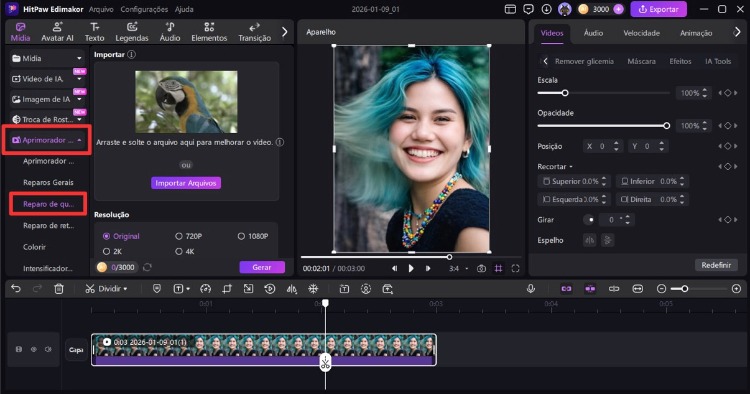Take a snapshot with the camera icon
Viewport: 750px width, 394px height.
[481, 269]
